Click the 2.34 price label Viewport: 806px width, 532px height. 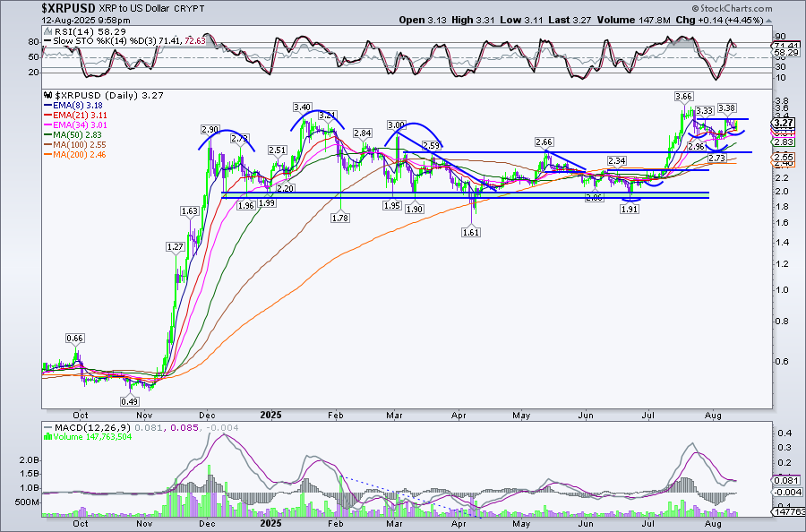click(x=616, y=161)
